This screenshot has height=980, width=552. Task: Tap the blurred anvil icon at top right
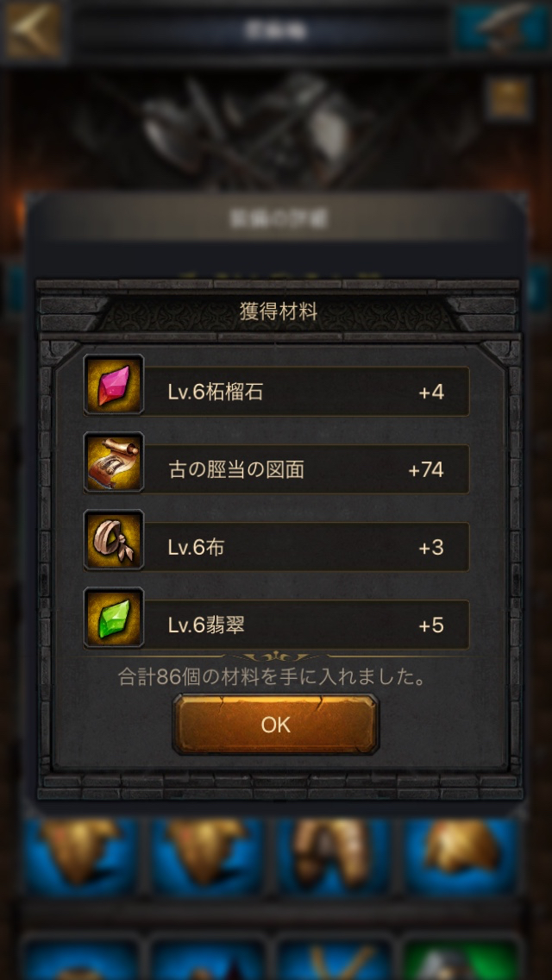(x=502, y=28)
